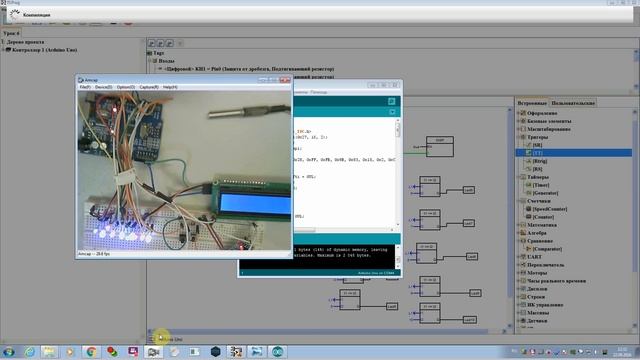Select Контроллер 1 (Arduino Uno) in project tree
Image resolution: width=640 pixels, height=360 pixels.
[44, 50]
